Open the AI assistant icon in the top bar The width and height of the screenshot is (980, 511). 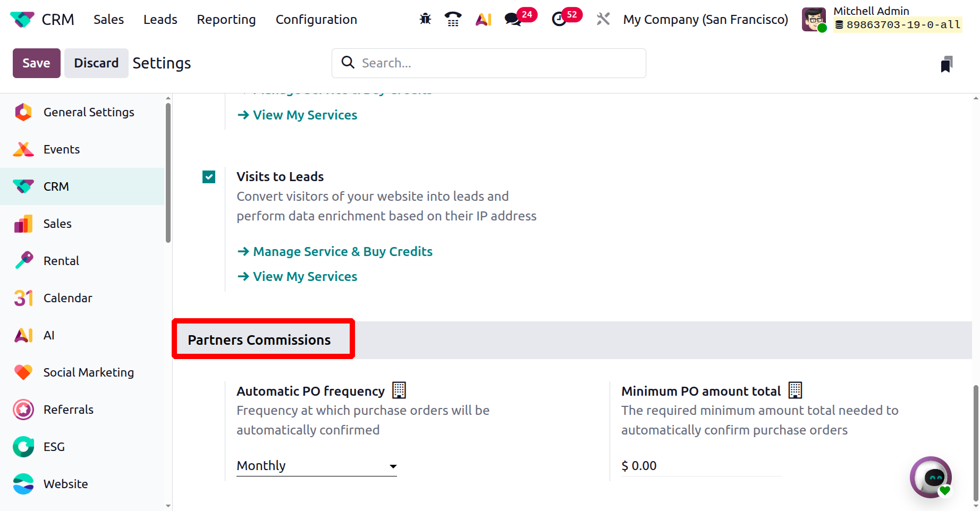click(483, 20)
